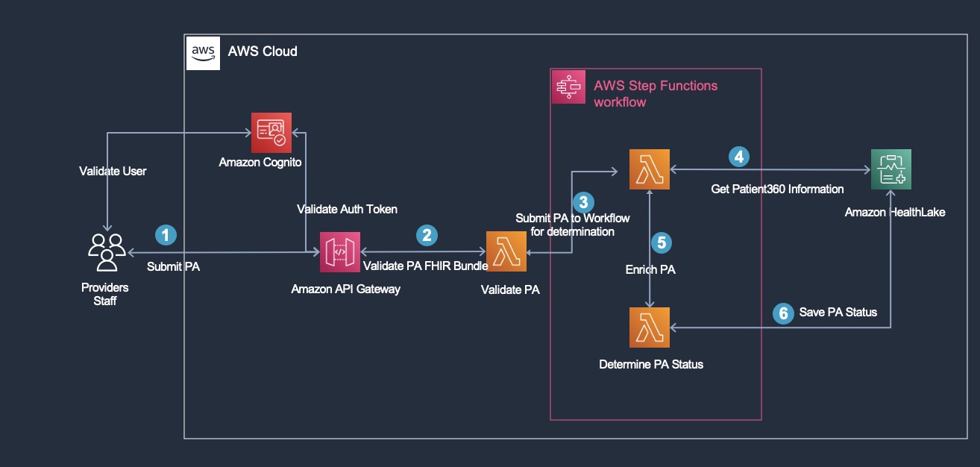Viewport: 980px width, 467px height.
Task: Select the "Amazon HealthLake" label
Action: point(895,213)
